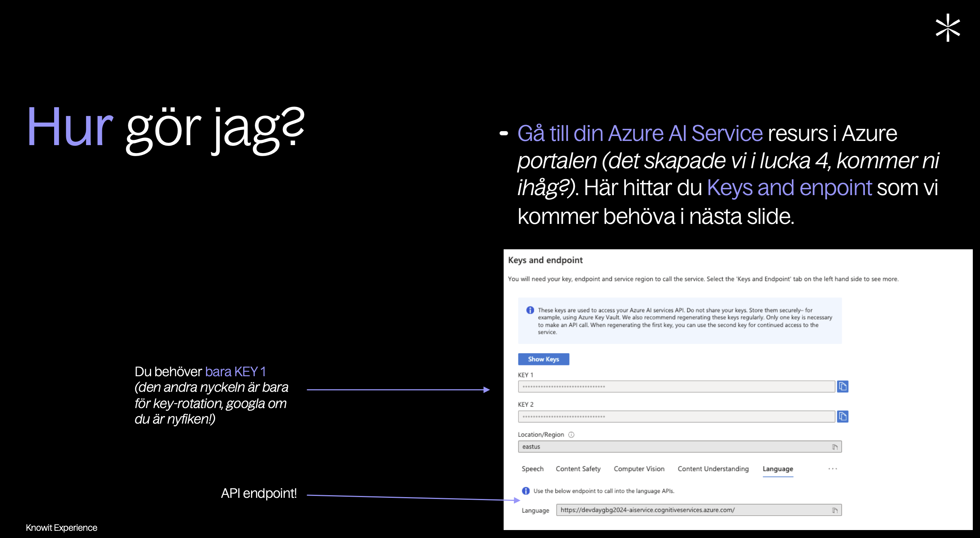Image resolution: width=980 pixels, height=538 pixels.
Task: Copy KEY 2 to clipboard
Action: (x=842, y=416)
